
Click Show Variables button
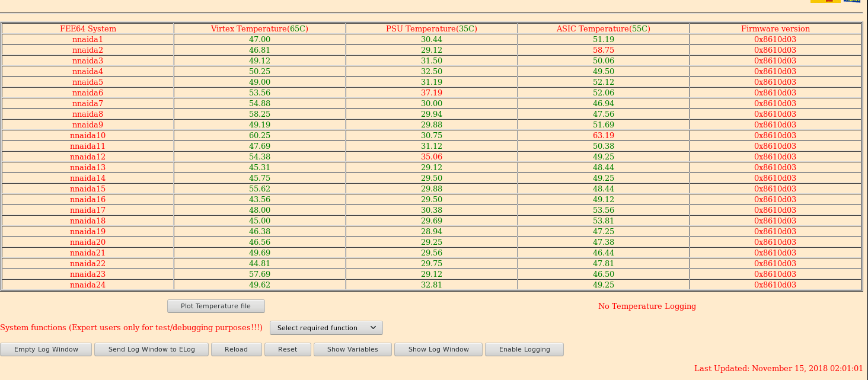tap(353, 349)
